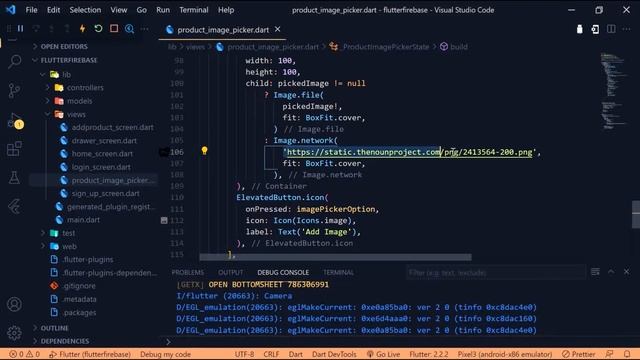Collapse FLUTTERFIREBASE explorer section
Screen dimensions: 640x360
point(69,60)
